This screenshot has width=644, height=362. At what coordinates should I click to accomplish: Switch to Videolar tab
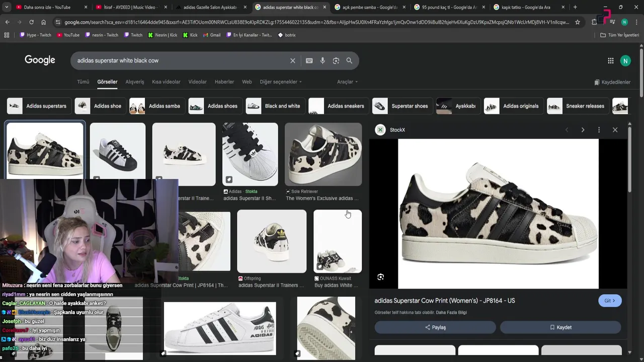pyautogui.click(x=197, y=82)
